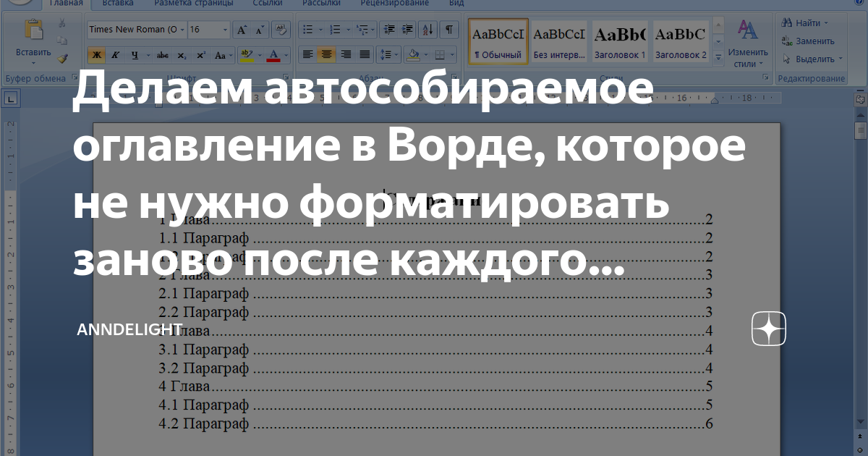Toggle Bold (Ж) formatting
Image resolution: width=868 pixels, height=456 pixels.
[96, 55]
